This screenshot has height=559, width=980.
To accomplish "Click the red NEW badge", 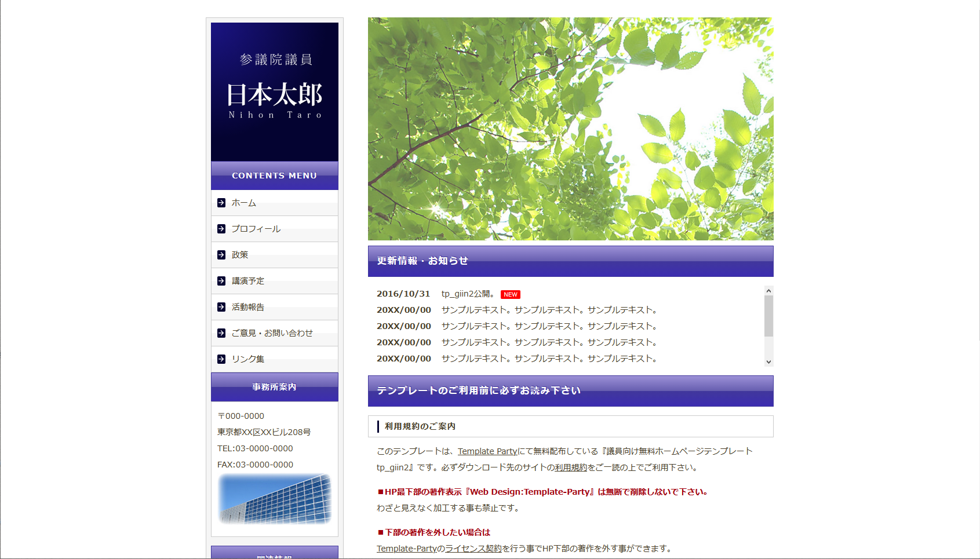I will [511, 294].
